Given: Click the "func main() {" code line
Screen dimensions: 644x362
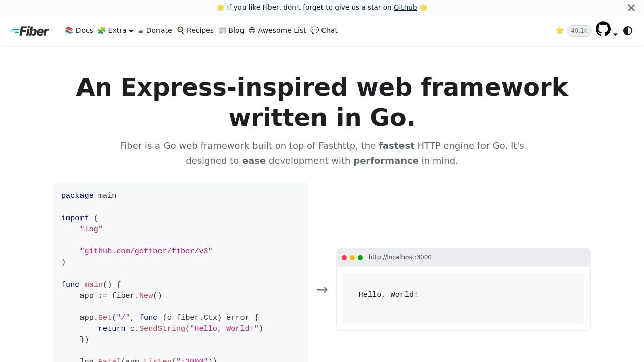Looking at the screenshot, I should (x=91, y=284).
